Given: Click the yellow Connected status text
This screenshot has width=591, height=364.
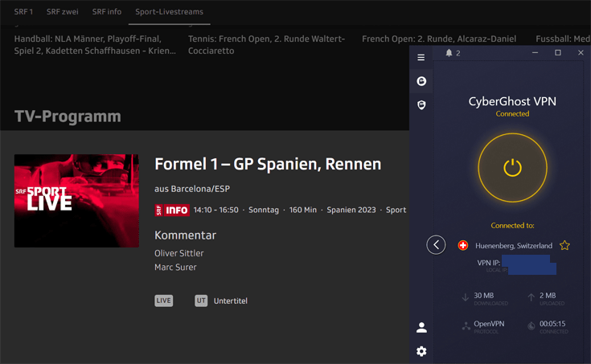Looking at the screenshot, I should coord(512,114).
